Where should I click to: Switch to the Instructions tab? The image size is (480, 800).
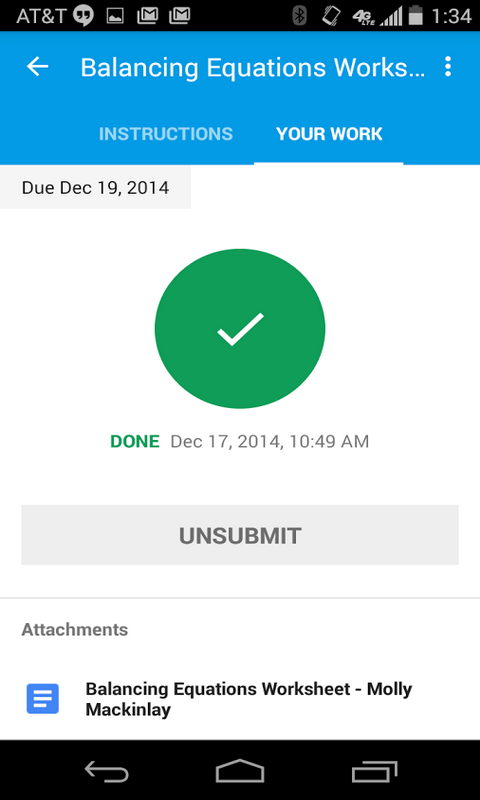(166, 134)
